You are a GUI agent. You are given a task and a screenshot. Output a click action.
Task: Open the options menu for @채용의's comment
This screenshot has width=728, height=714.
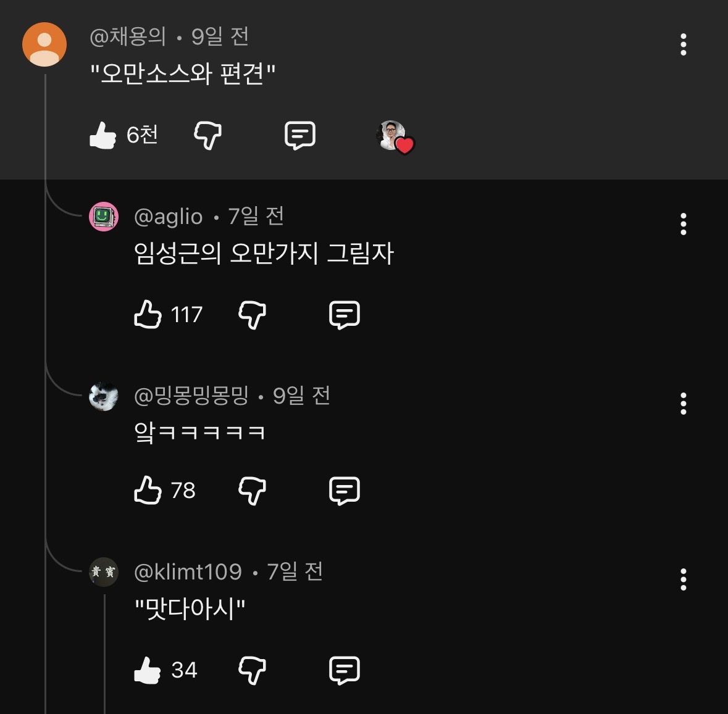pos(683,45)
